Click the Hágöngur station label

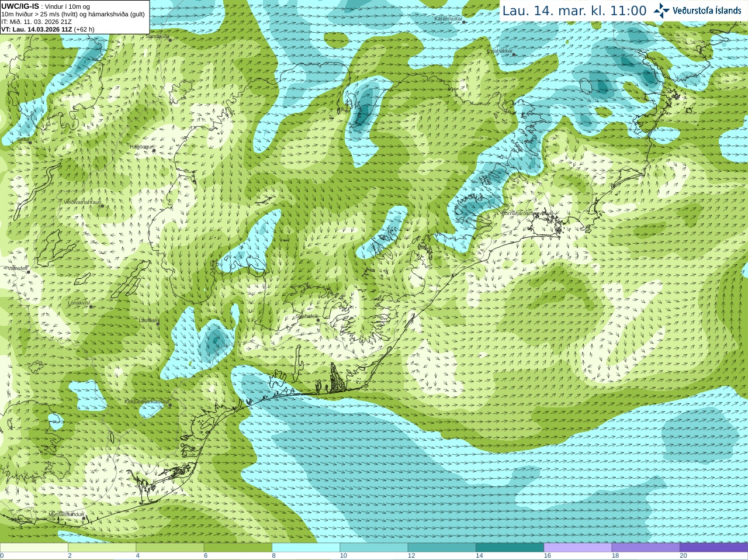[141, 147]
